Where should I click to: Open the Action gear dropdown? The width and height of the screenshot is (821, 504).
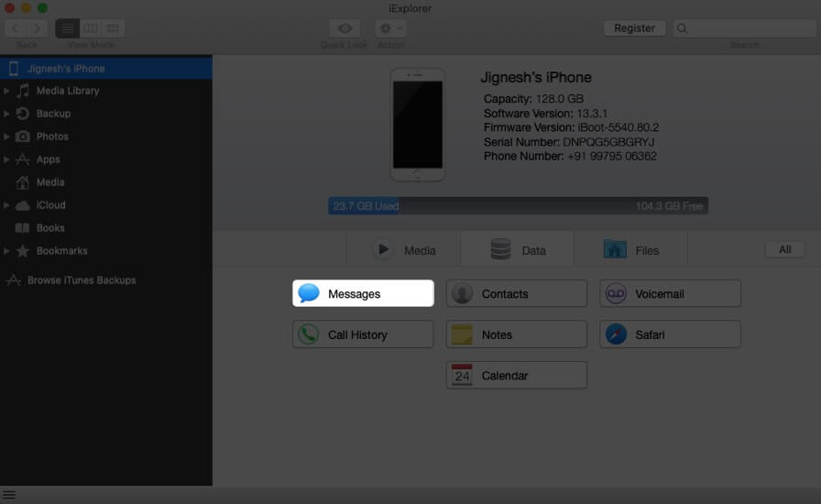(390, 28)
